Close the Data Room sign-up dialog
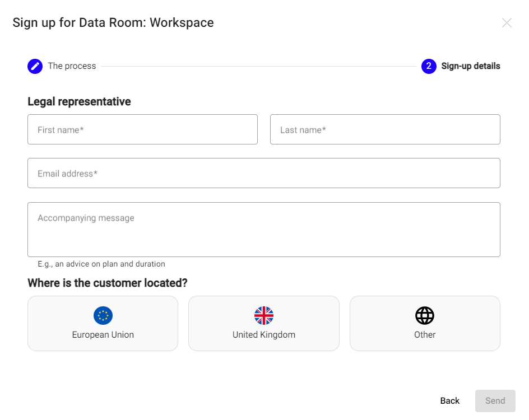Screen dimensions: 529x420 507,23
